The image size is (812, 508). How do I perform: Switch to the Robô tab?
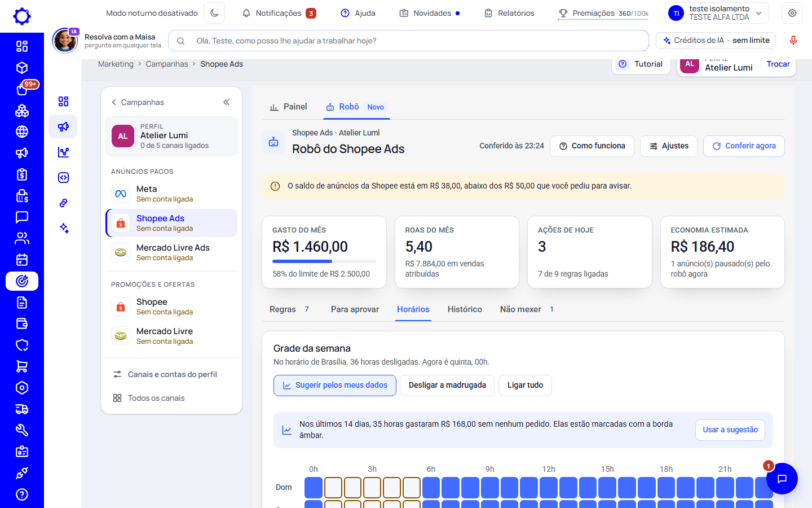coord(356,107)
